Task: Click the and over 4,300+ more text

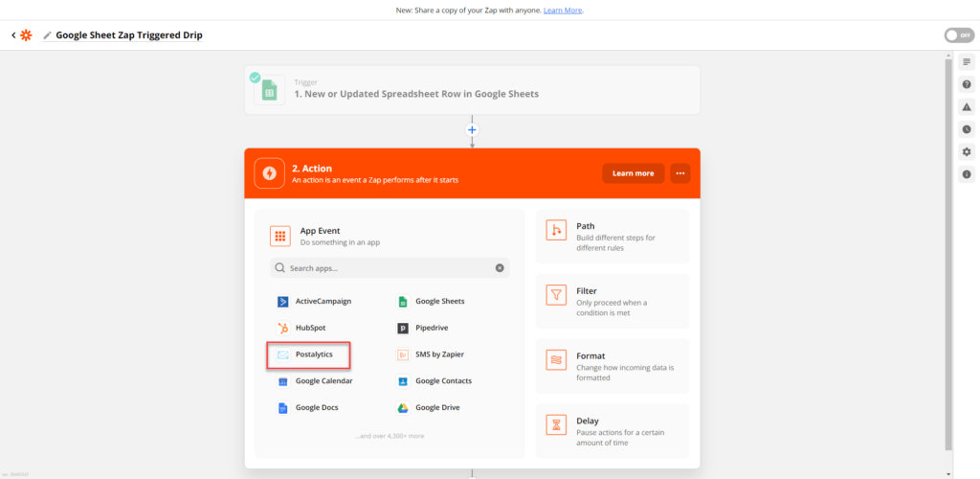Action: (x=390, y=436)
